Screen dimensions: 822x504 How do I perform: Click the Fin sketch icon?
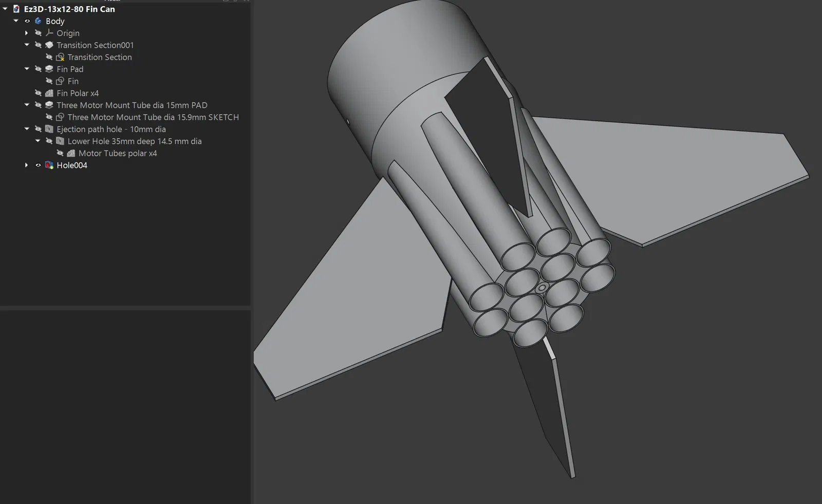pyautogui.click(x=60, y=81)
